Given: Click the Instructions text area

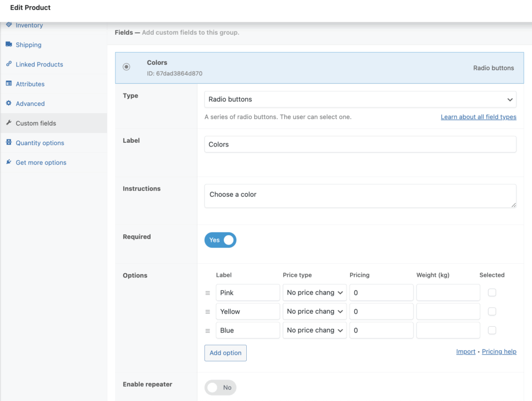Looking at the screenshot, I should 360,196.
